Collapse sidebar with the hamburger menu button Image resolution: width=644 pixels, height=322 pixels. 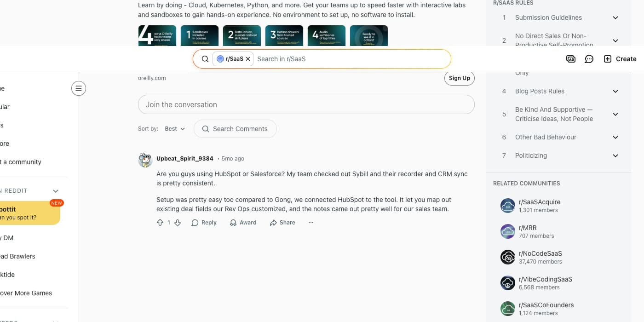[x=79, y=88]
